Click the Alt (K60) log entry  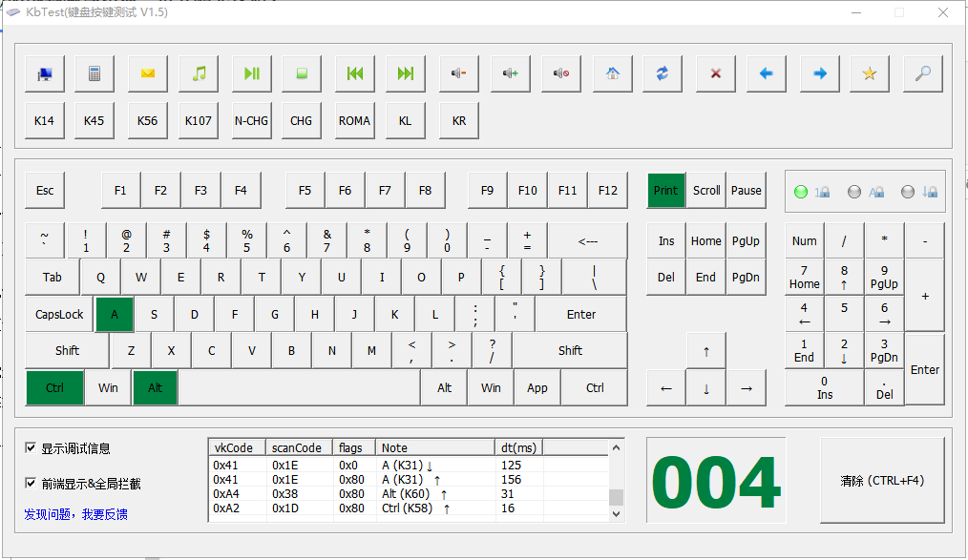tap(408, 494)
